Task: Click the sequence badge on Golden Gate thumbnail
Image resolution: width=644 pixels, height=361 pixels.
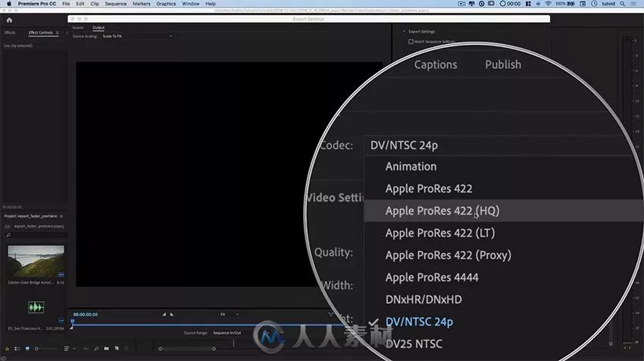Action: 61,275
